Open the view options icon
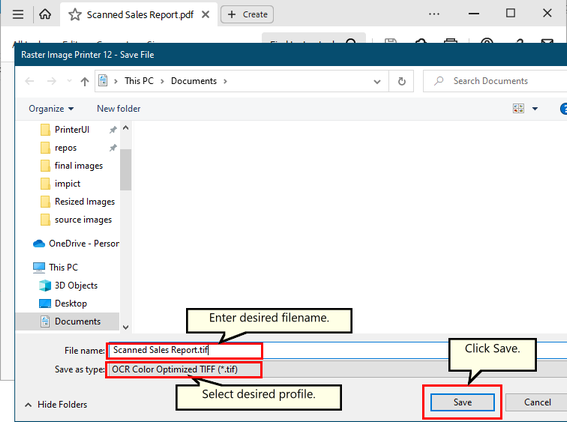Image resolution: width=567 pixels, height=422 pixels. 518,108
